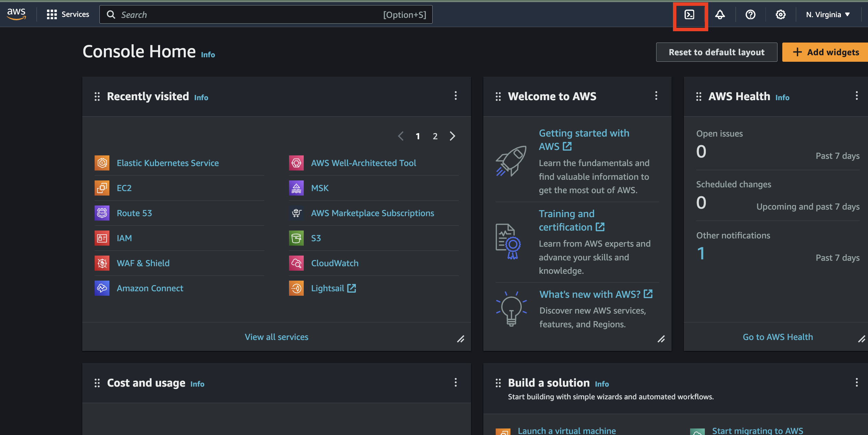The height and width of the screenshot is (435, 868).
Task: Open the N. Virginia region selector
Action: pos(827,14)
